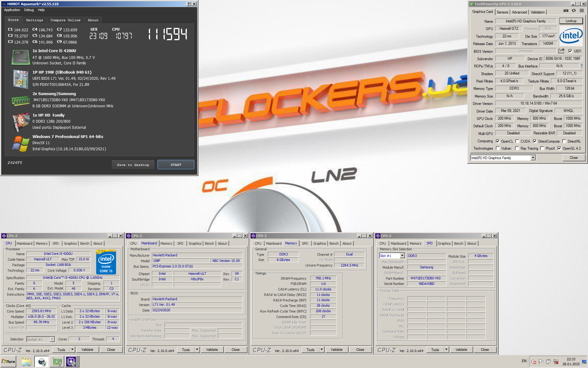Switch to Compare Online tab
Viewport: 588px width, 368px height.
click(x=66, y=20)
